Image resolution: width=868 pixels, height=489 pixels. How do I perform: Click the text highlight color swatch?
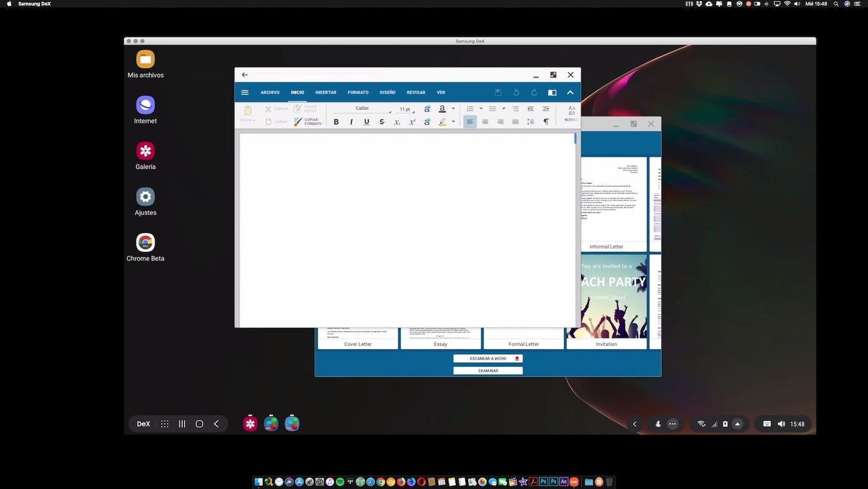(442, 121)
